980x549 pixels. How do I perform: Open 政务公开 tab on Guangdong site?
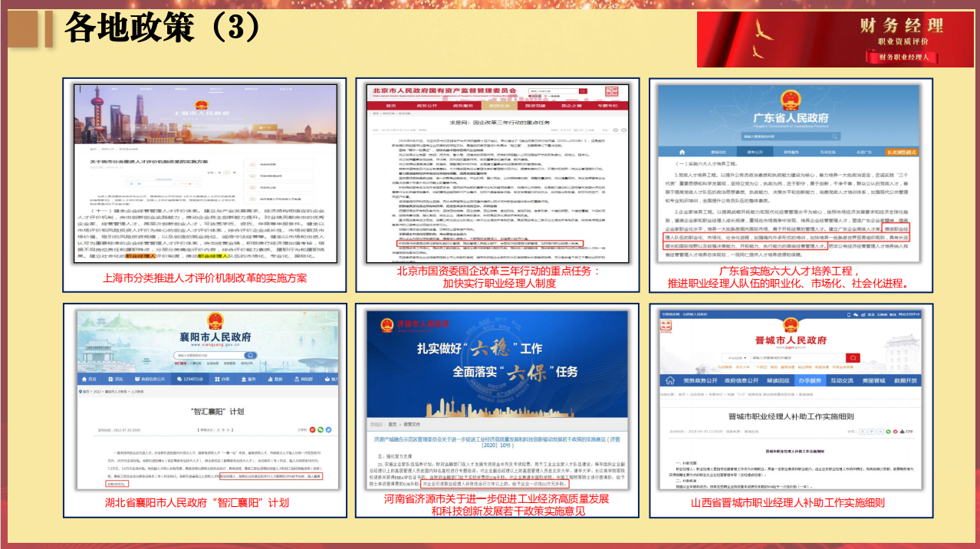[x=755, y=152]
